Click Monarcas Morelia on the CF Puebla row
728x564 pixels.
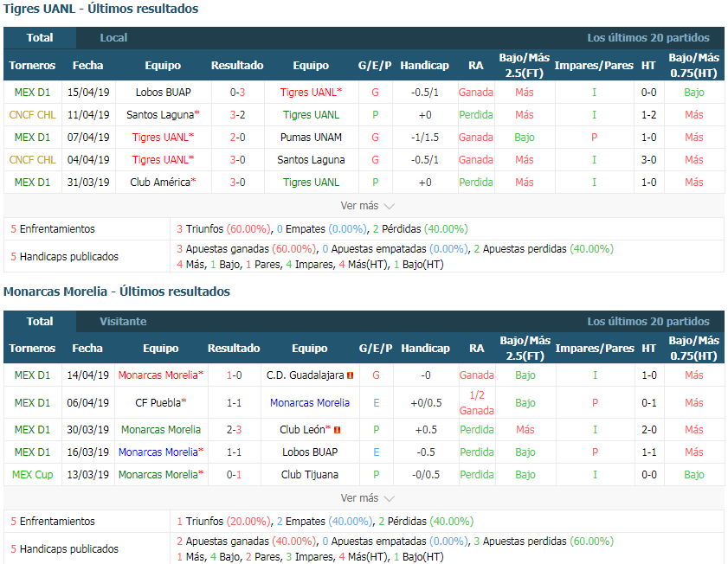tap(310, 402)
